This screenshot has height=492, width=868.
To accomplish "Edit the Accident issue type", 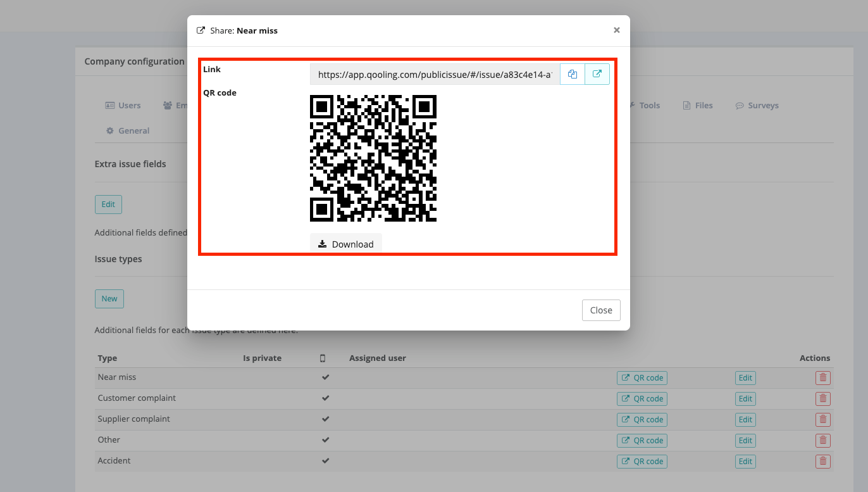I will pos(745,462).
